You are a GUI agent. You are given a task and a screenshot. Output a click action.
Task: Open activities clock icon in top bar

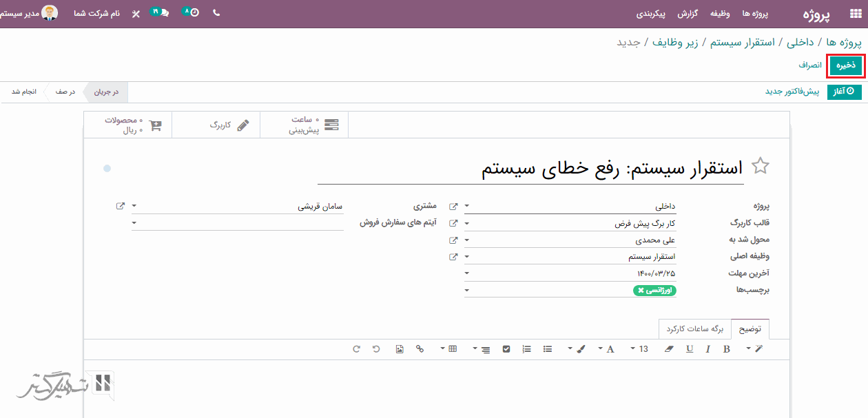[193, 12]
